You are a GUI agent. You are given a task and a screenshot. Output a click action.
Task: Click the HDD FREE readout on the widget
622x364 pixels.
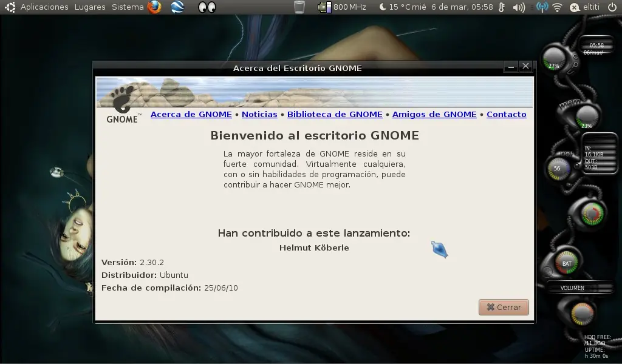click(x=598, y=340)
